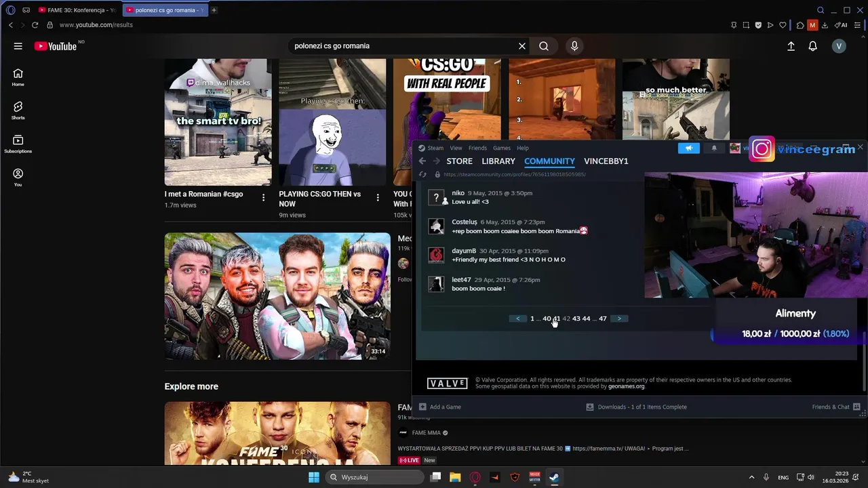Open Opera tab search magnifier

click(821, 10)
